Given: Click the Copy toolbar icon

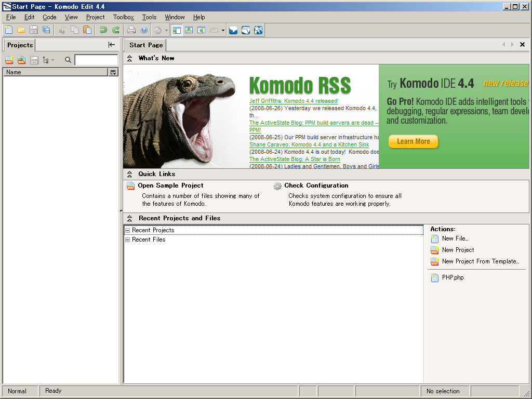Looking at the screenshot, I should [75, 30].
